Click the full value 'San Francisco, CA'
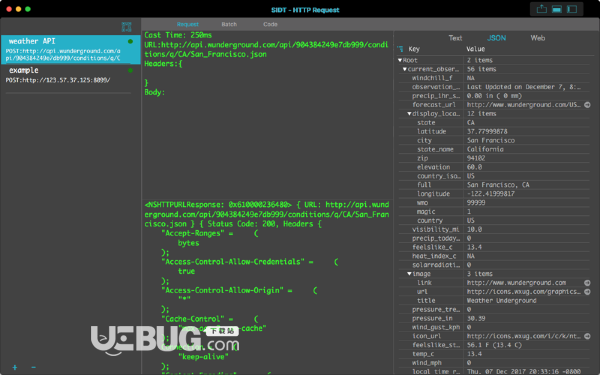600x375 pixels. click(x=498, y=185)
